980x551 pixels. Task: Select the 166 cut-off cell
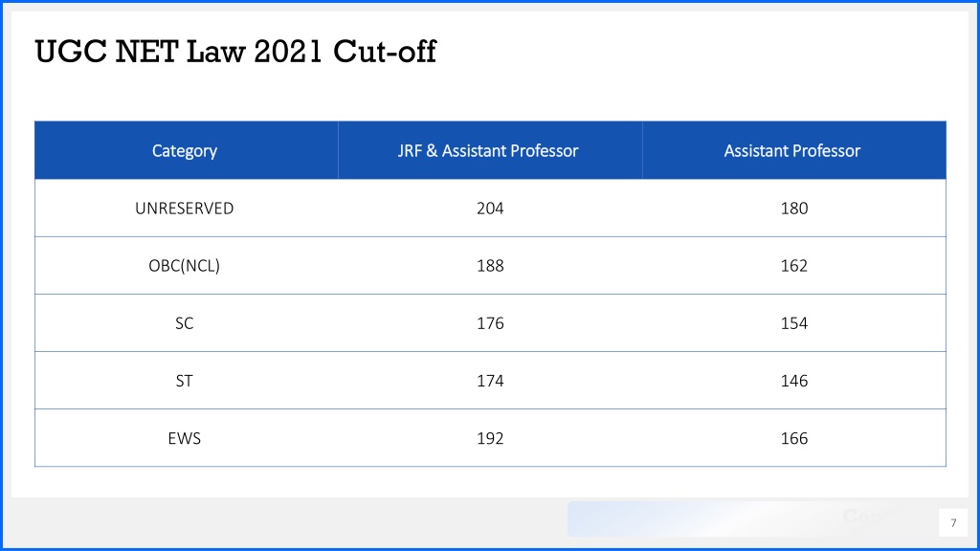pos(793,438)
